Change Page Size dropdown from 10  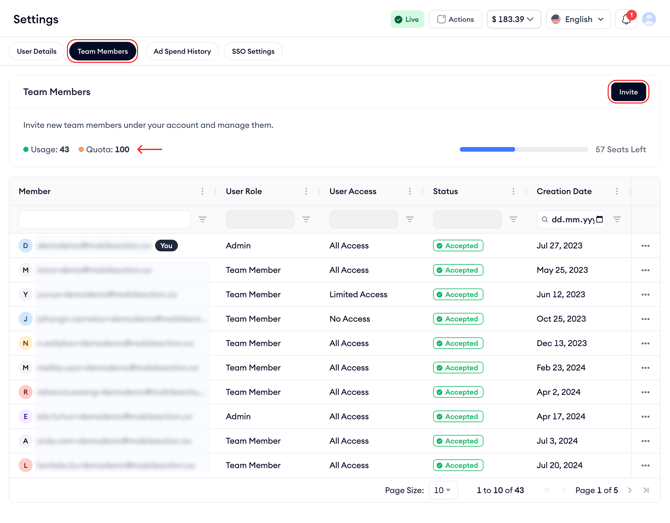[x=442, y=490]
